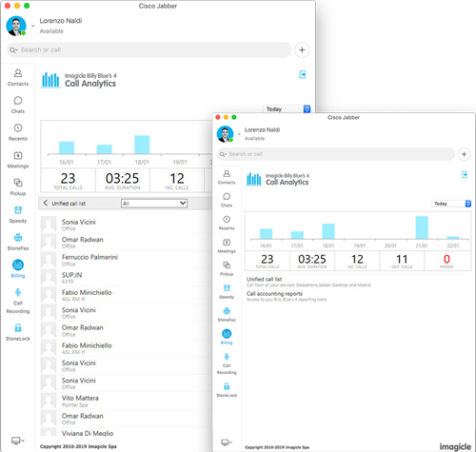
Task: Click the 12 incoming calls tile in the front window
Action: click(357, 261)
